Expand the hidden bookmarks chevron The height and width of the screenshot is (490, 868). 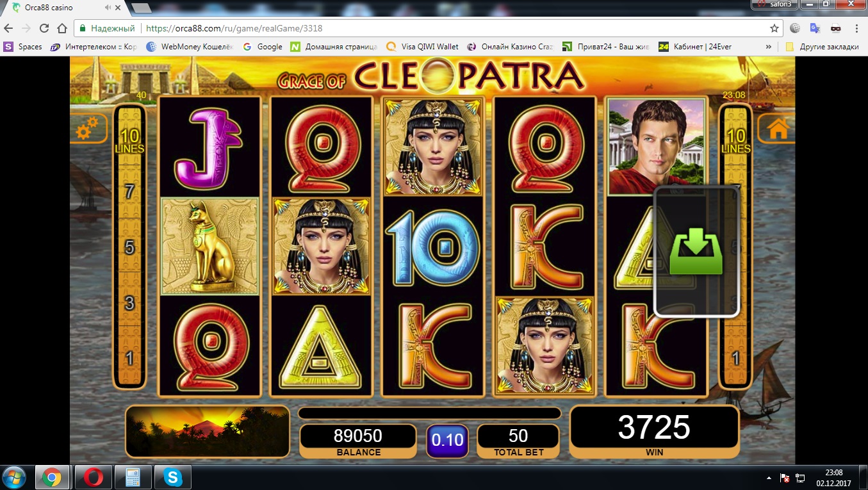(x=769, y=47)
